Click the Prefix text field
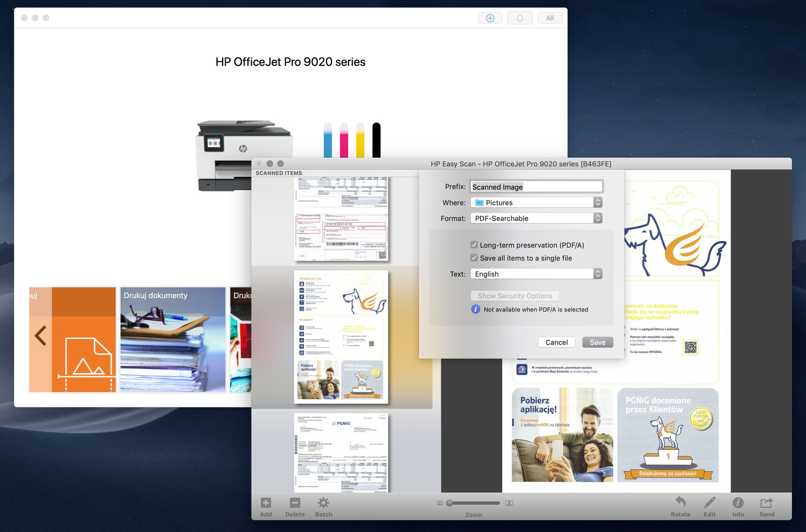Viewport: 806px width, 532px height. click(x=537, y=187)
